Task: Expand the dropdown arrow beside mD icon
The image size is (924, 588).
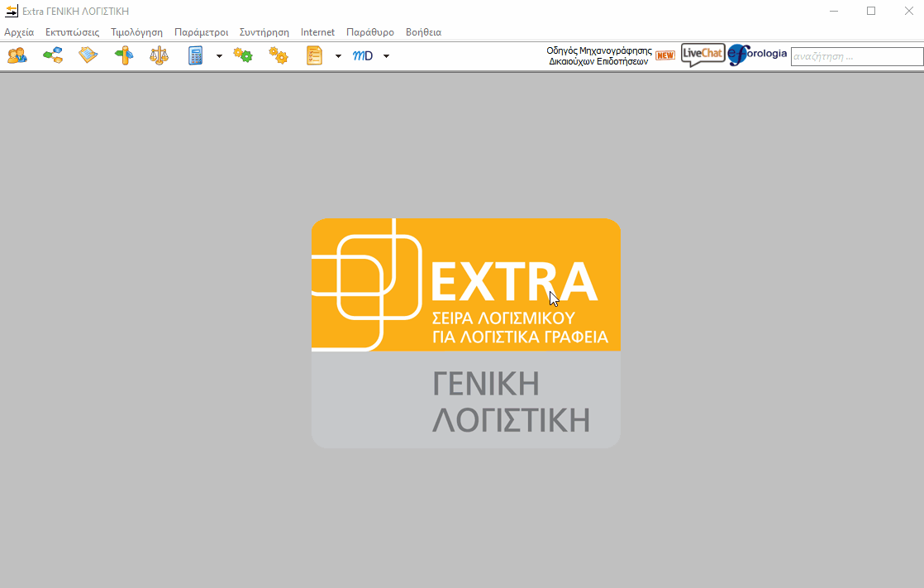Action: 386,56
